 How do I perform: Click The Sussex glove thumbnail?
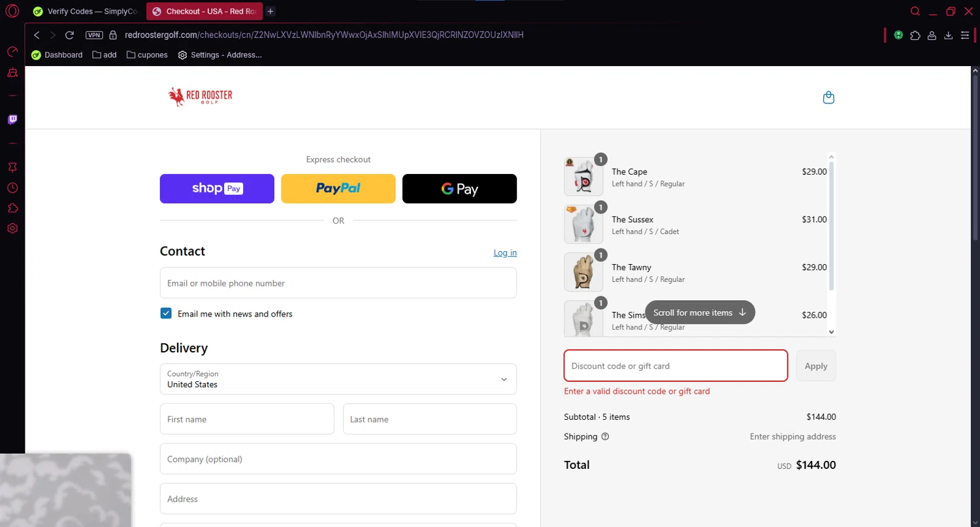tap(583, 224)
